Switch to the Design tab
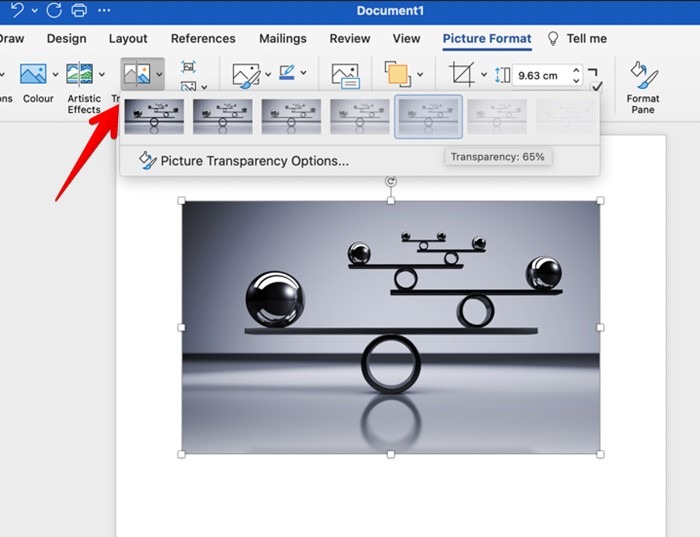Viewport: 700px width, 537px height. tap(67, 38)
